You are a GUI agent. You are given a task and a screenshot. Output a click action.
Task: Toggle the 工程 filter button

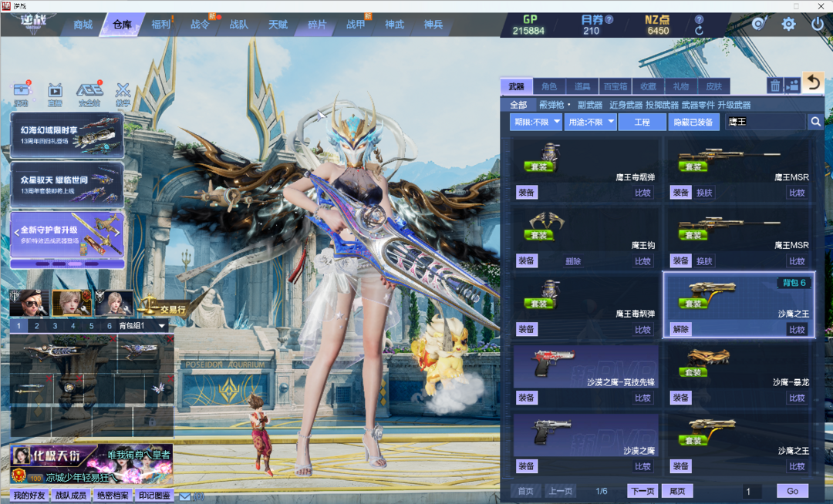pyautogui.click(x=642, y=122)
